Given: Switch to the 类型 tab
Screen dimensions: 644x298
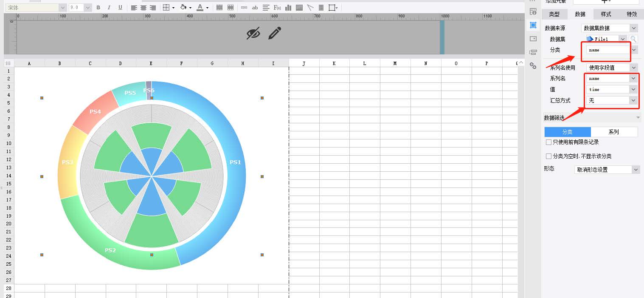Looking at the screenshot, I should 554,14.
